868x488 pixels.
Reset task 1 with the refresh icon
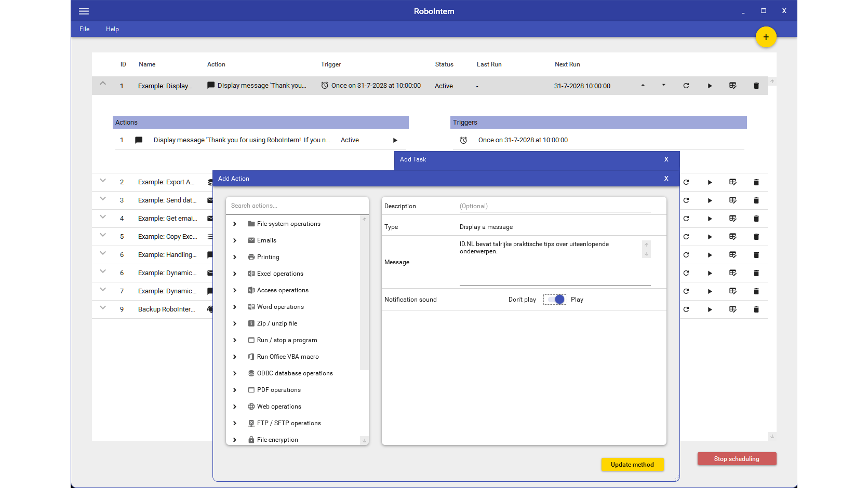pyautogui.click(x=686, y=86)
